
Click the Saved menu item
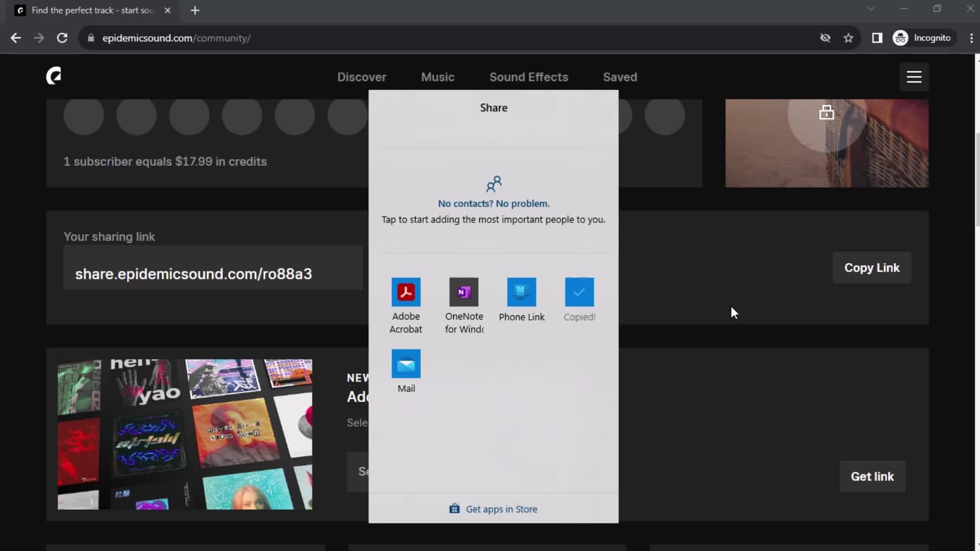tap(619, 77)
